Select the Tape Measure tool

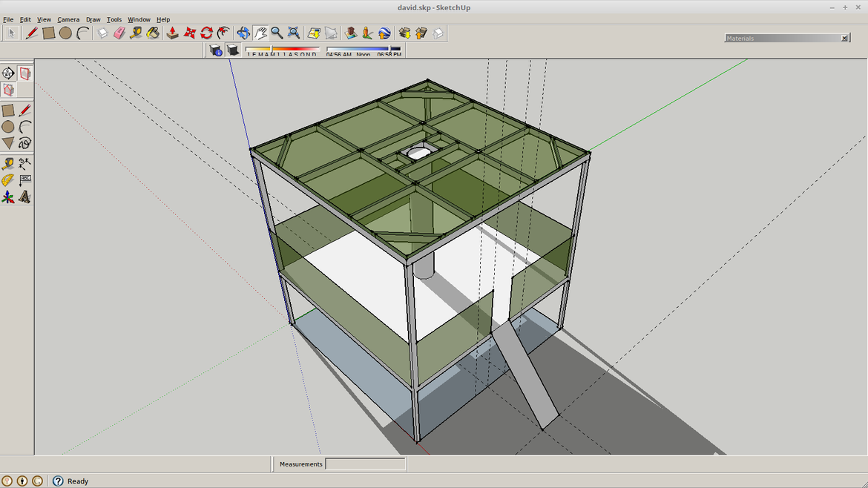click(x=136, y=33)
